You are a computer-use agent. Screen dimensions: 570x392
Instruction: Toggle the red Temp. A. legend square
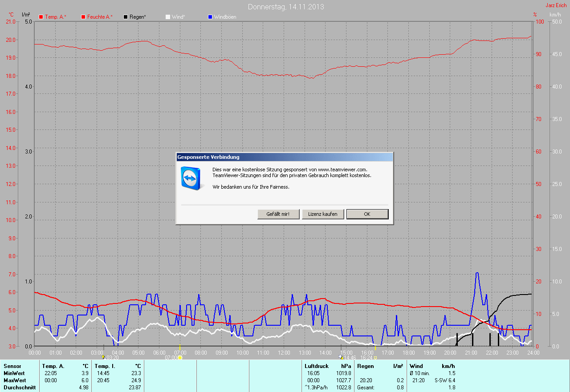pos(41,17)
